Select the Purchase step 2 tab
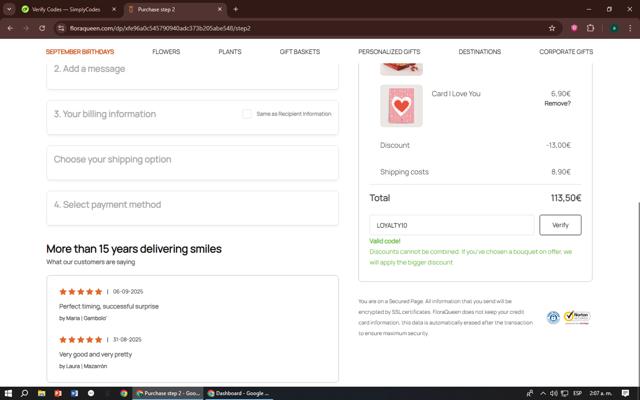 pyautogui.click(x=174, y=9)
